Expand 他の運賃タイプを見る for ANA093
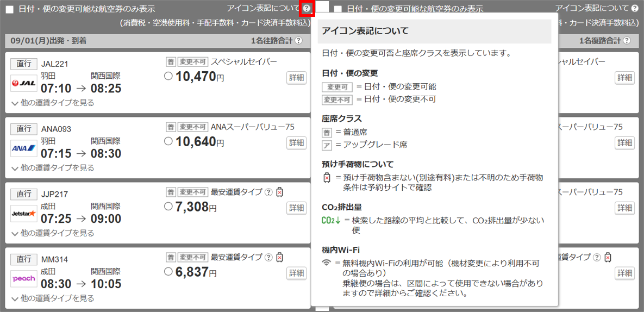Image resolution: width=644 pixels, height=312 pixels. [x=53, y=168]
